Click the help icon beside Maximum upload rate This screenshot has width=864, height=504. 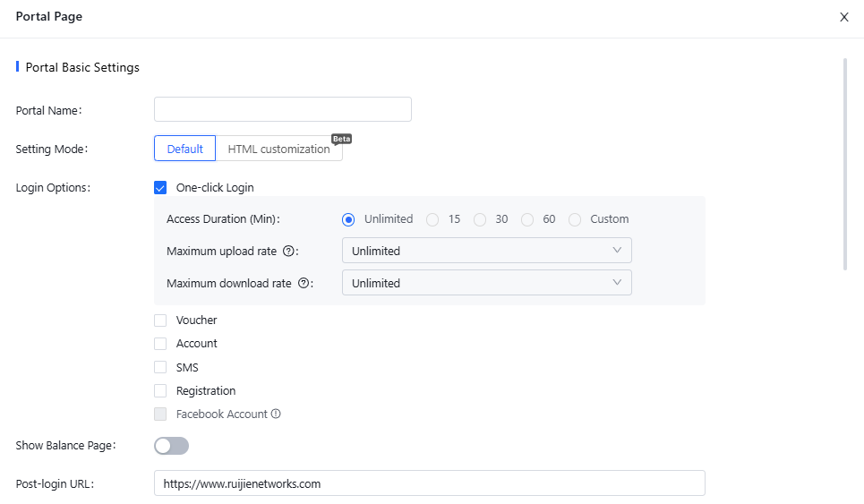(288, 252)
